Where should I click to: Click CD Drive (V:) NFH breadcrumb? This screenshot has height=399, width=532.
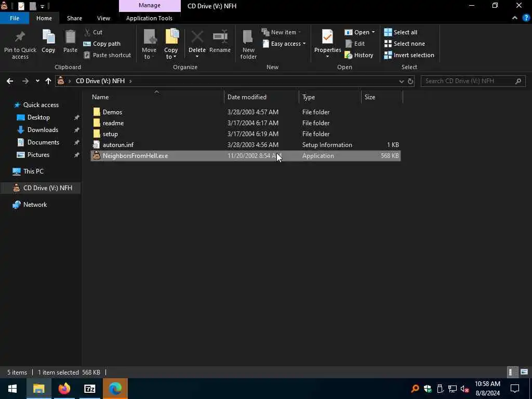(x=100, y=81)
